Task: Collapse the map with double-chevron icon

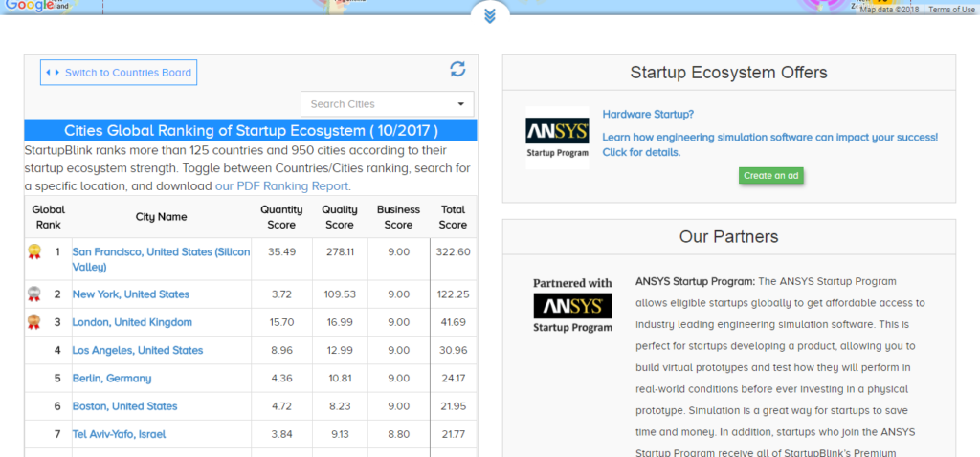Action: coord(489,15)
